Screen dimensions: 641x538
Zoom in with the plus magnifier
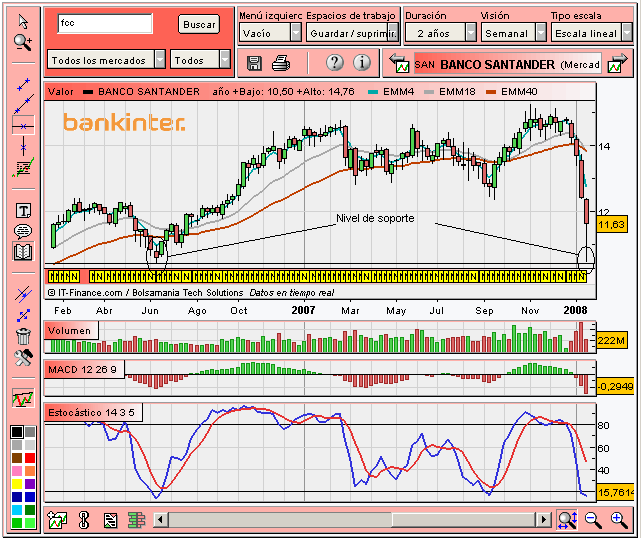tap(619, 520)
